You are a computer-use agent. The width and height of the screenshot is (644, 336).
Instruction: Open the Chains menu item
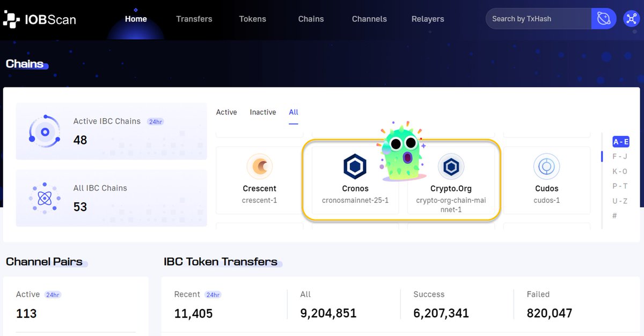tap(311, 19)
